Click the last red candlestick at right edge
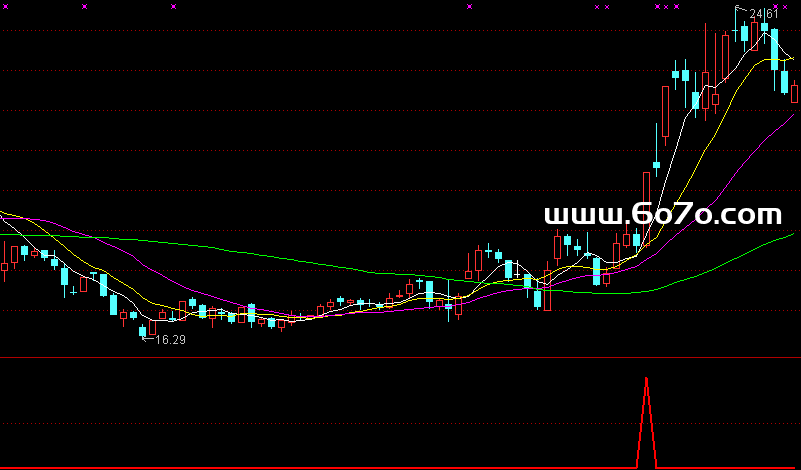This screenshot has height=470, width=801. coord(795,93)
